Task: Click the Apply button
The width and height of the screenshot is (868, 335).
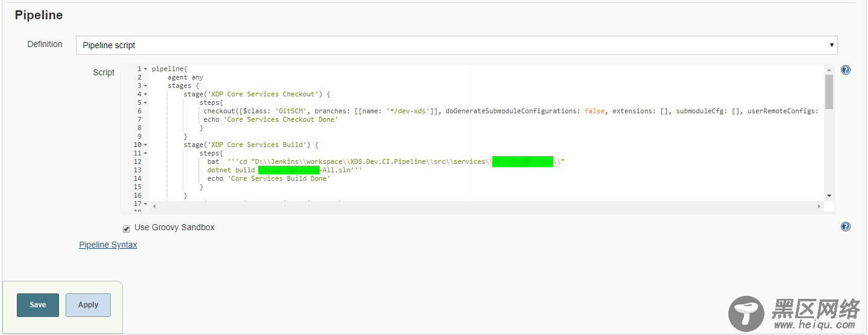Action: (x=88, y=305)
